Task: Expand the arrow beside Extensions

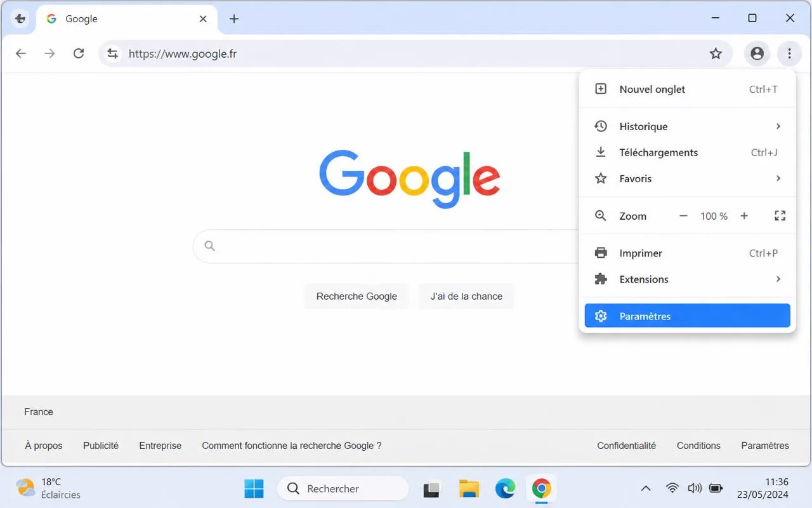Action: [778, 279]
